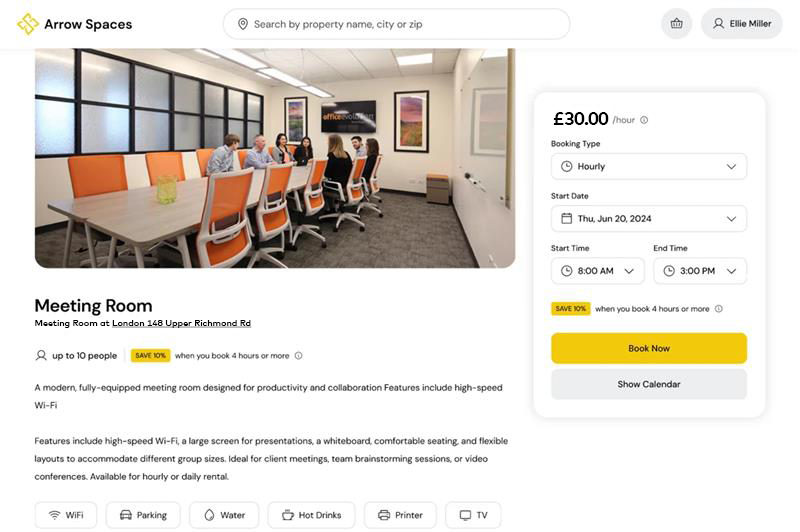Click the Water amenity drop icon

209,515
